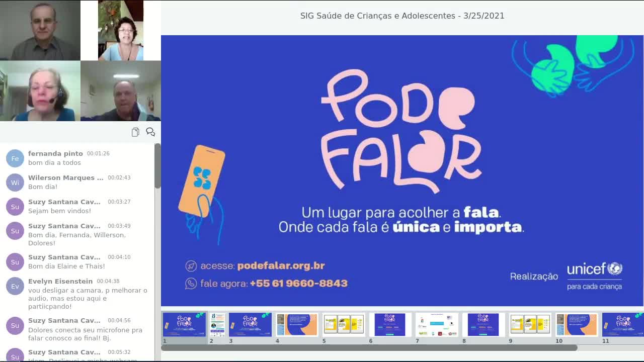Click the 'Fe' avatar of fernanda pinto
This screenshot has height=362, width=644.
[x=15, y=158]
